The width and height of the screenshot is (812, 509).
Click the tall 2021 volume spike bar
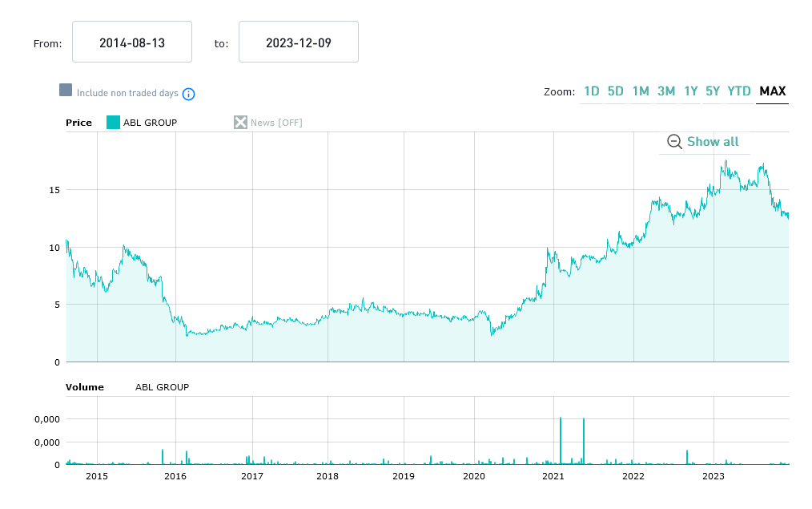click(x=561, y=441)
